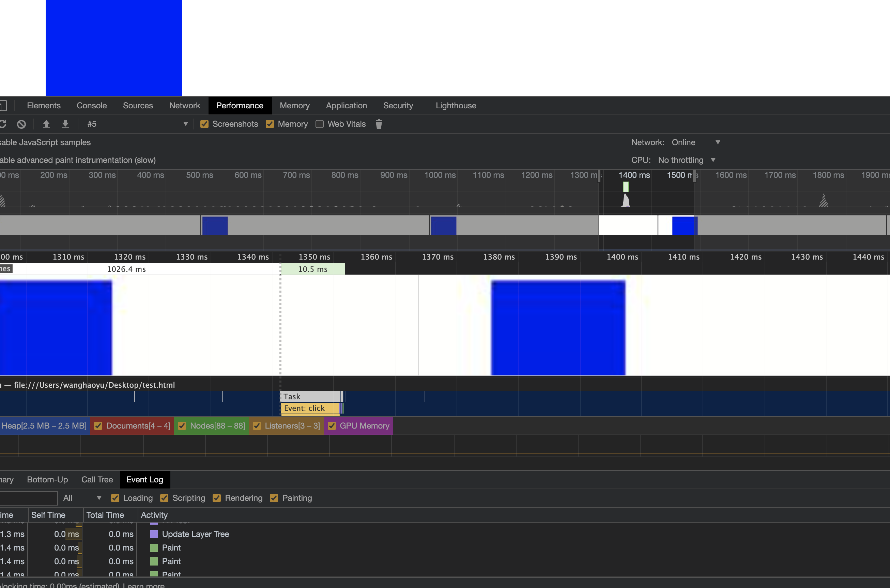Click the device toolbar icon left of Elements

tap(3, 106)
